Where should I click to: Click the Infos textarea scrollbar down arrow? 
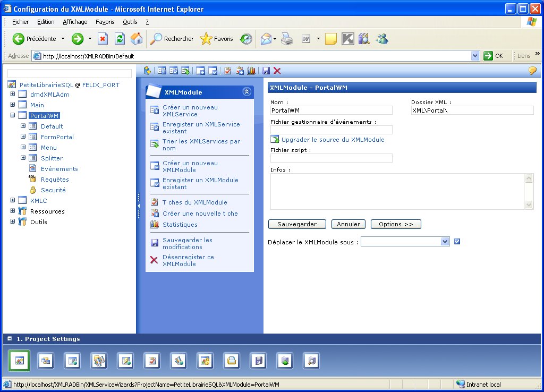(x=529, y=204)
